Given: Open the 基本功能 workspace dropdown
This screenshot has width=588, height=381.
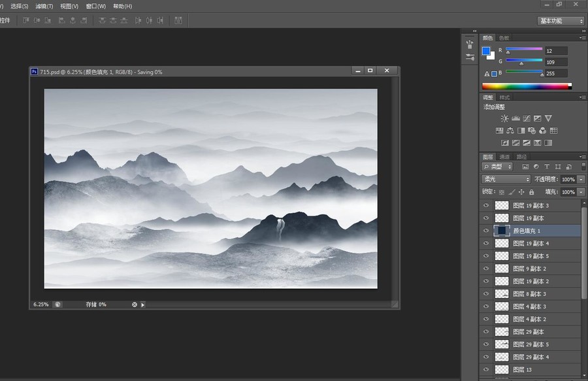Looking at the screenshot, I should click(x=561, y=21).
